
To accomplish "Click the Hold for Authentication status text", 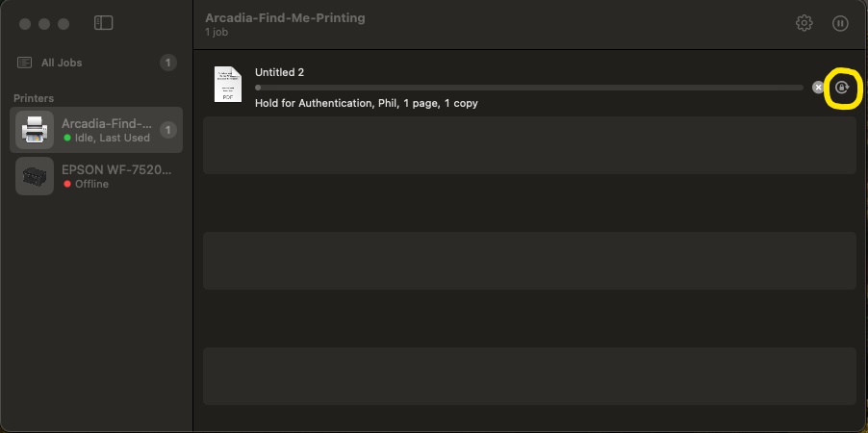I will pos(366,103).
